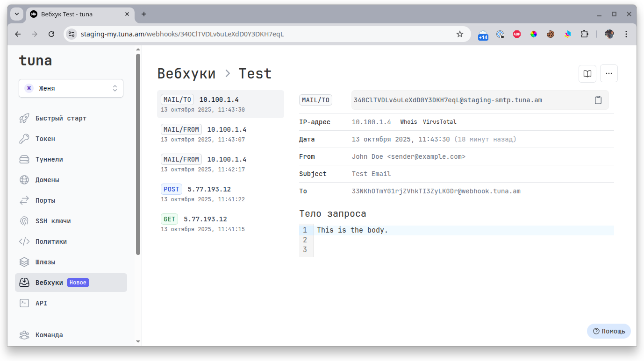Click the fingerprint icon for SSH ключи
644x361 pixels.
[x=24, y=221]
